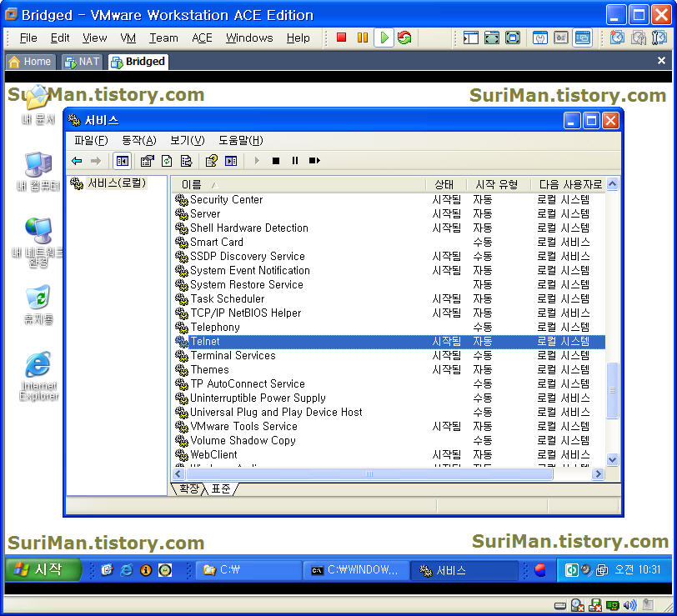Viewport: 677px width, 616px height.
Task: Click Export List icon in Services toolbar
Action: (187, 161)
